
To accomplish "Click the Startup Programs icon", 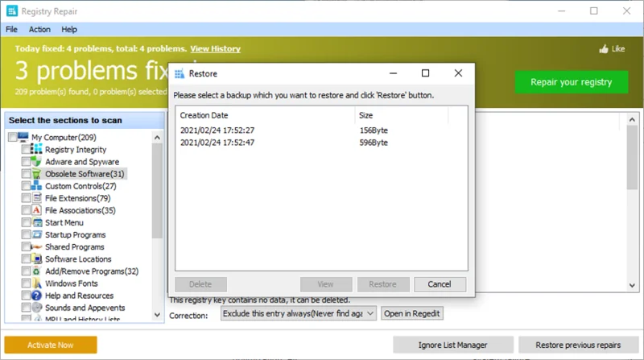I will [36, 234].
